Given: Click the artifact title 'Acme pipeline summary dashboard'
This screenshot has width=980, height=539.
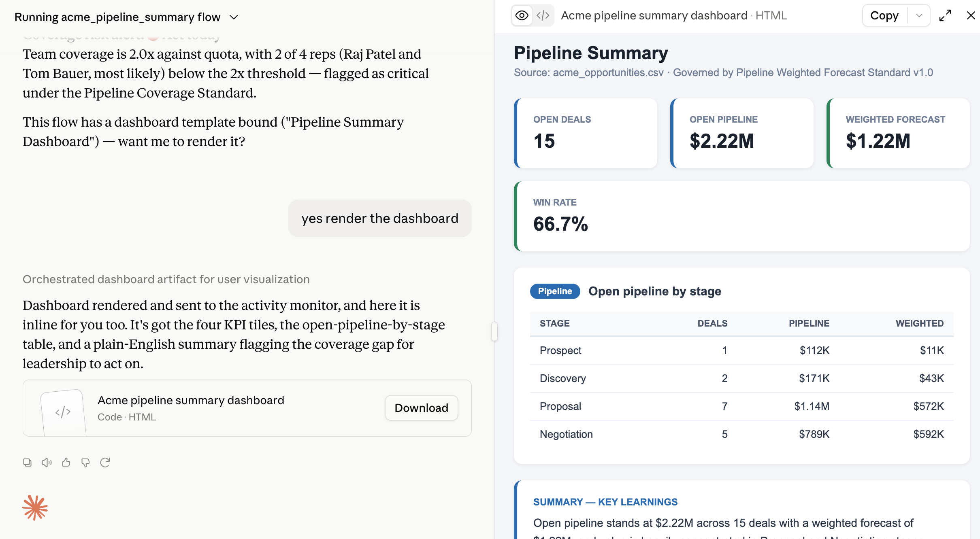Looking at the screenshot, I should pos(654,16).
